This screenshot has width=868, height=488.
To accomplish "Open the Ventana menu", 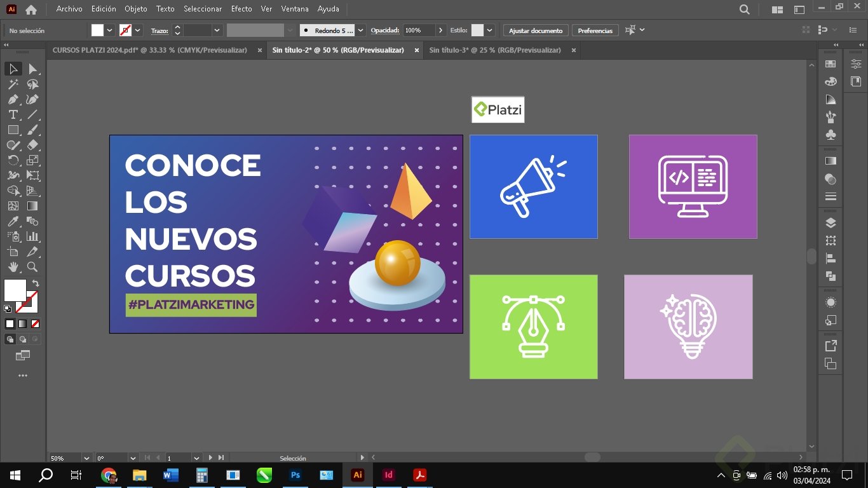I will pyautogui.click(x=295, y=9).
